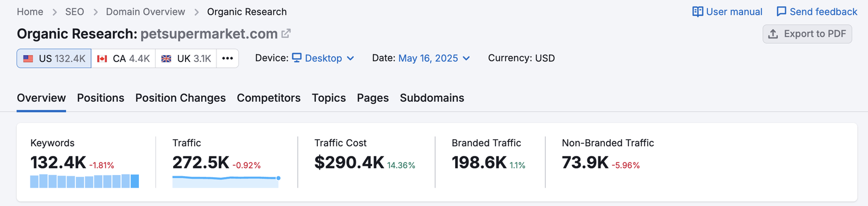Click the User manual book icon
The height and width of the screenshot is (206, 868).
pyautogui.click(x=698, y=11)
